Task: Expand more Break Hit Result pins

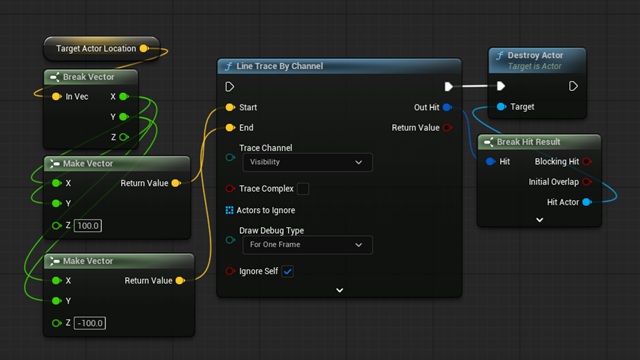Action: click(x=540, y=220)
